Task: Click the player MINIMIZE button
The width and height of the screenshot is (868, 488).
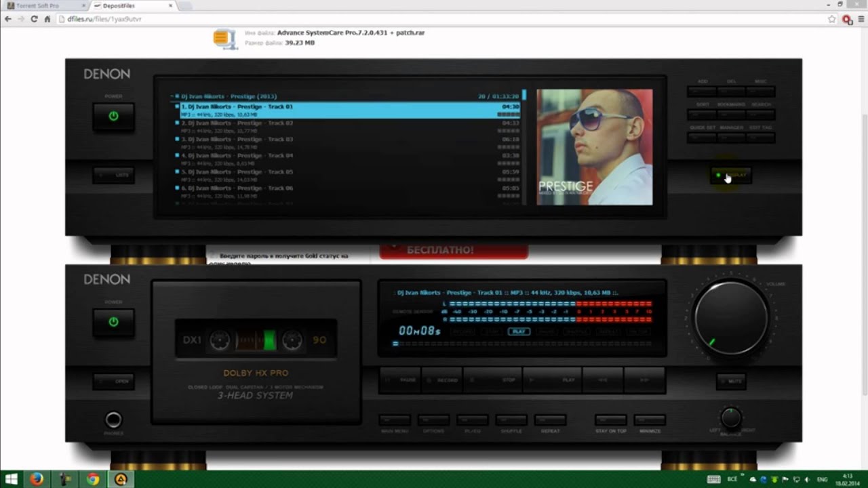Action: tap(650, 420)
